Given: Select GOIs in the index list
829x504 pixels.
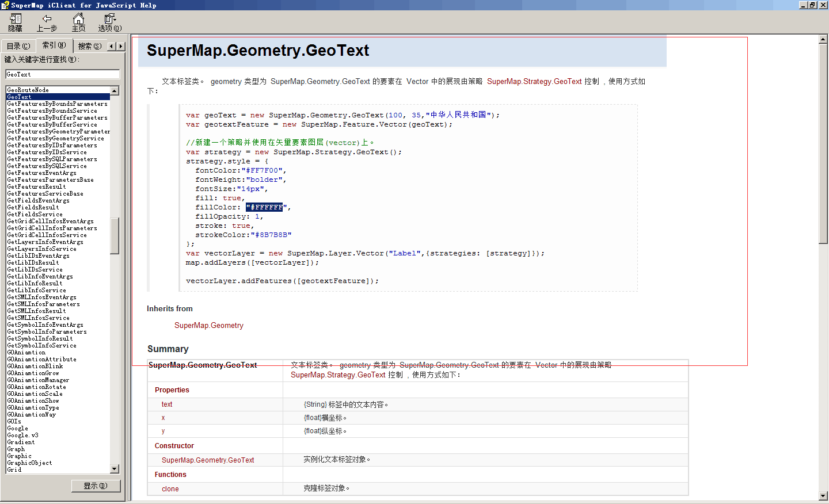Looking at the screenshot, I should (14, 421).
